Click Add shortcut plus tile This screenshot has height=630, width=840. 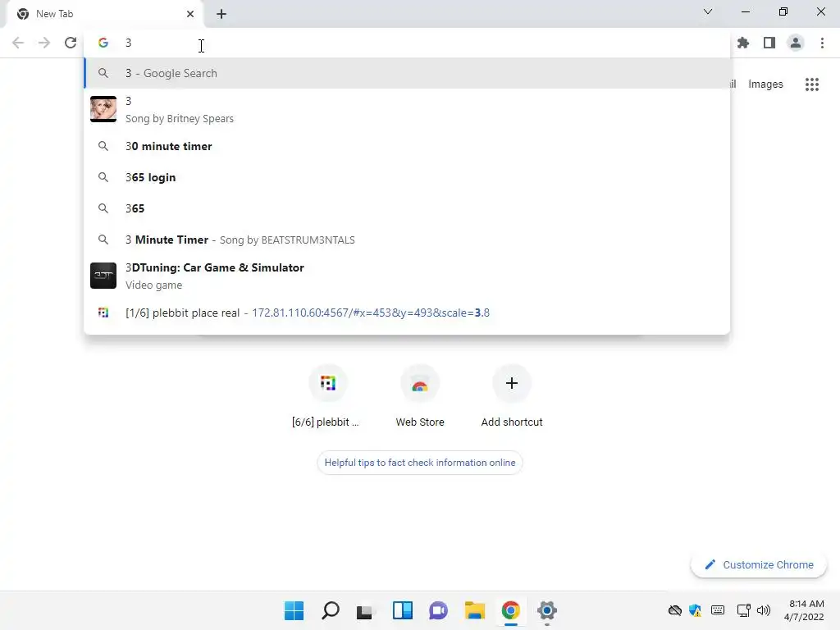pyautogui.click(x=512, y=397)
